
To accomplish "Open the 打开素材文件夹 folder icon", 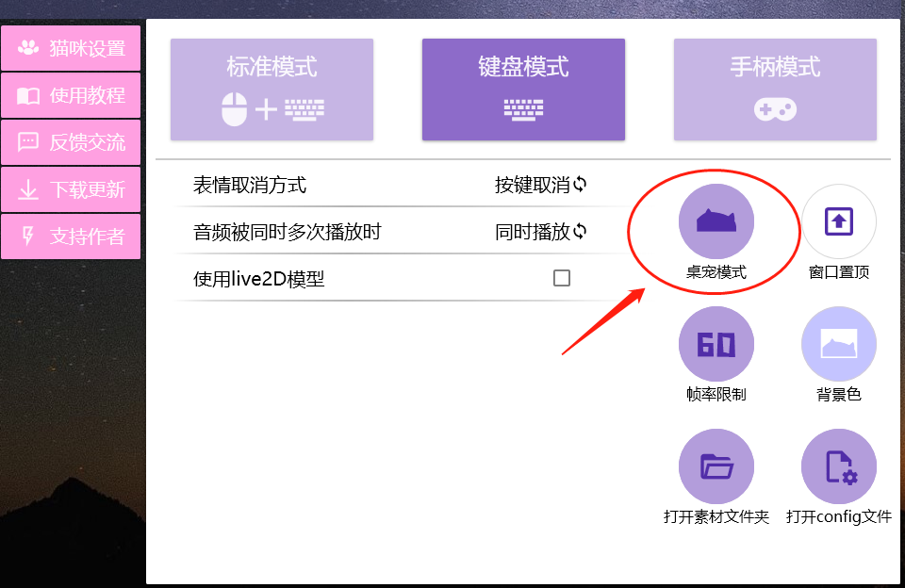I will pos(716,465).
